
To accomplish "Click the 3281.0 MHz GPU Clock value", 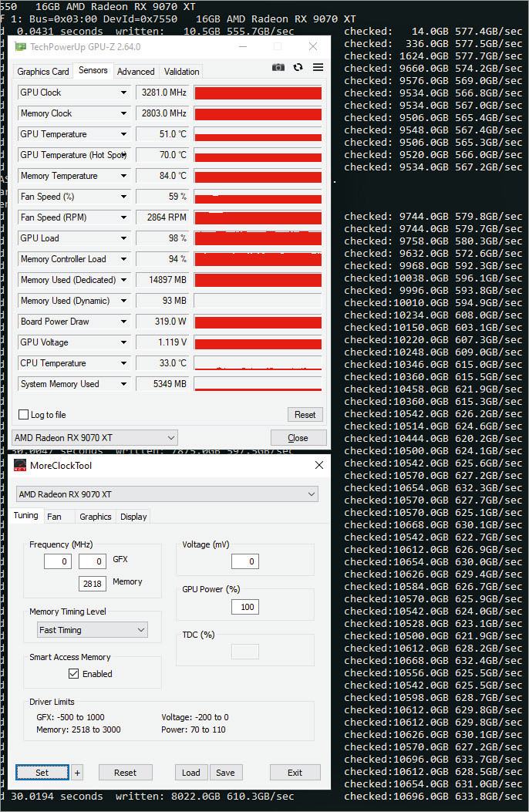I will (163, 93).
